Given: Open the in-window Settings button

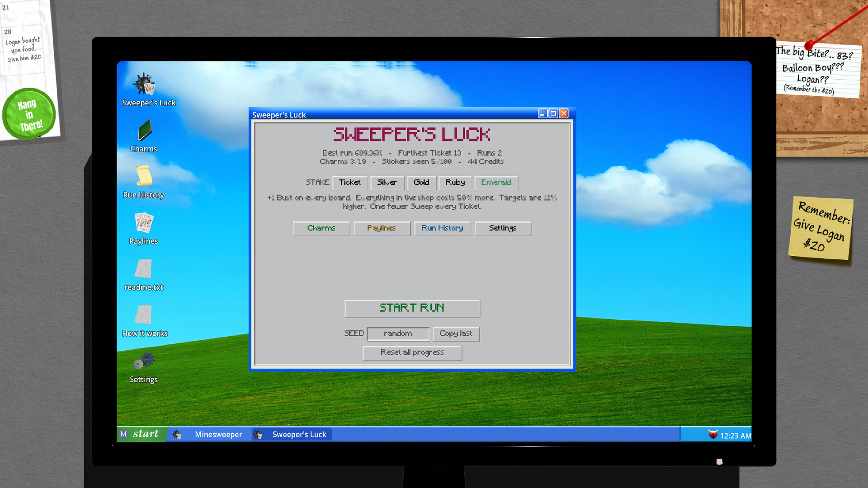Looking at the screenshot, I should 503,228.
